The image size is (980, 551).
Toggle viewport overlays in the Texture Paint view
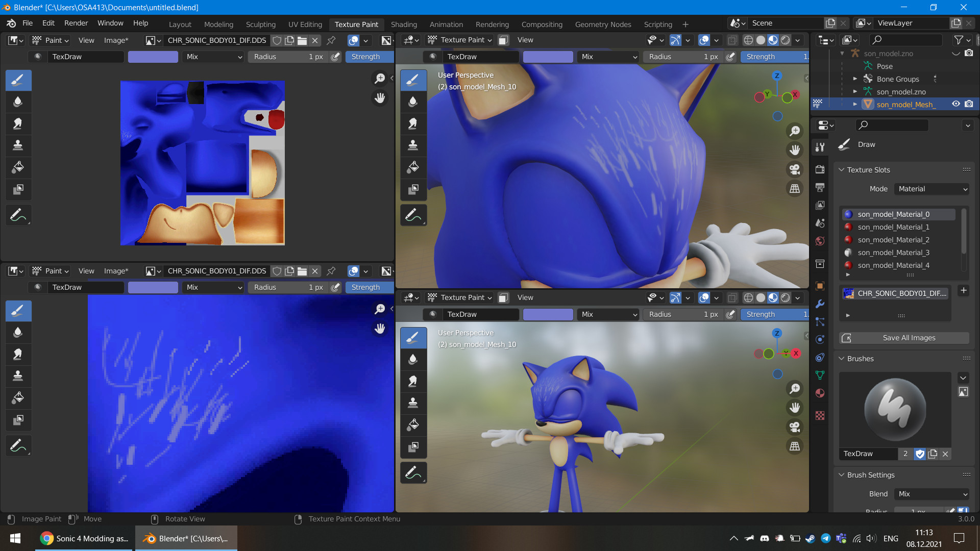pos(704,40)
